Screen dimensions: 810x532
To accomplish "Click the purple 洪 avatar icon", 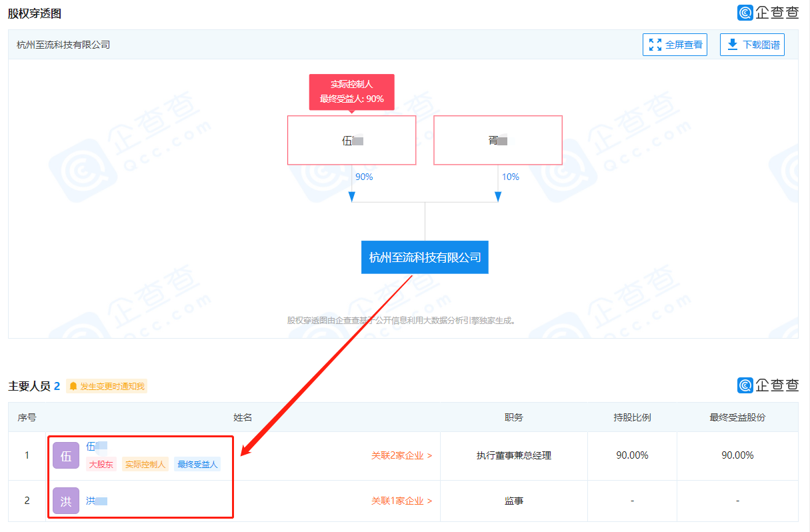I will click(x=66, y=501).
